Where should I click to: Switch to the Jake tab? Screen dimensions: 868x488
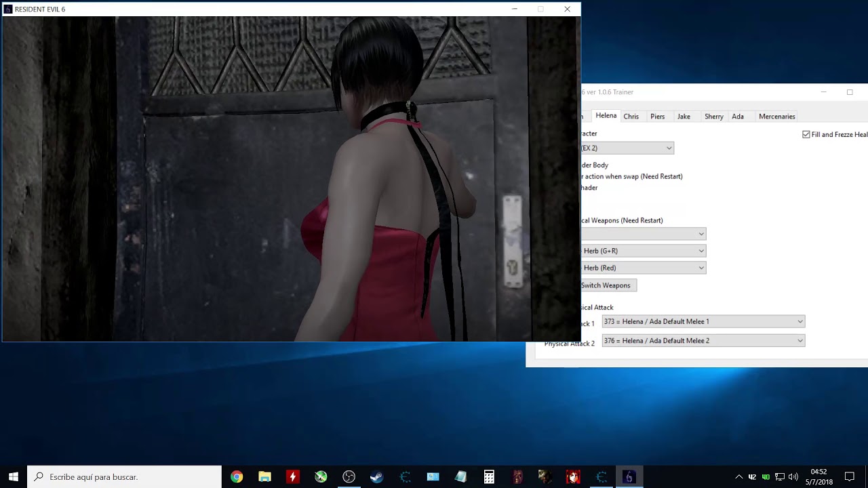684,117
